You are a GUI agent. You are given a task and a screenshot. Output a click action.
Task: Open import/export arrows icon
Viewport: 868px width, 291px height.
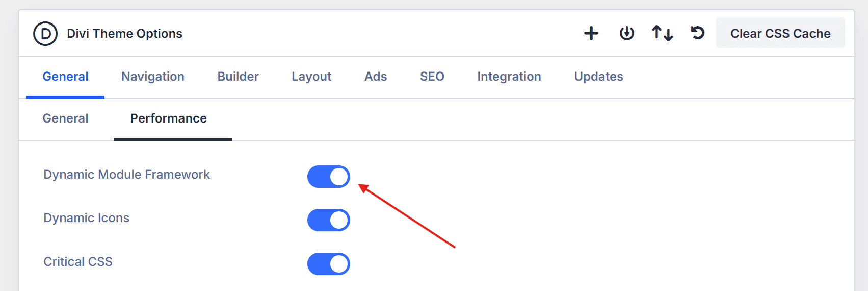pos(662,34)
